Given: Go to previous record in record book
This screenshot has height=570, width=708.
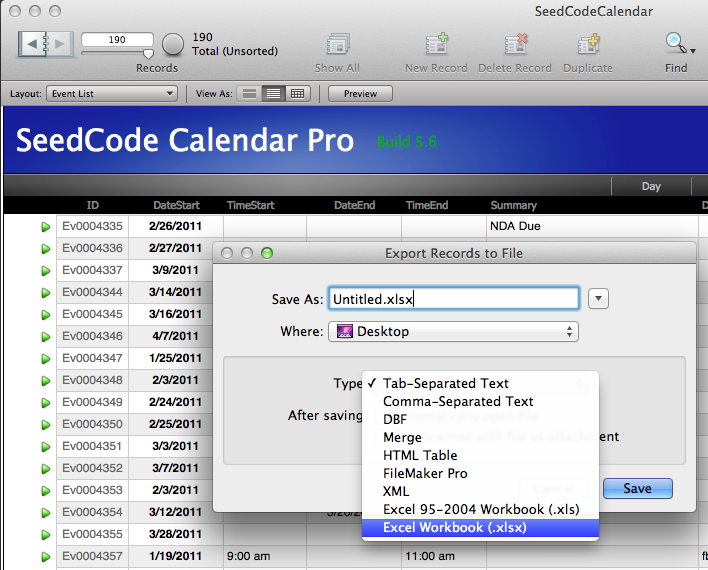Looking at the screenshot, I should 32,44.
